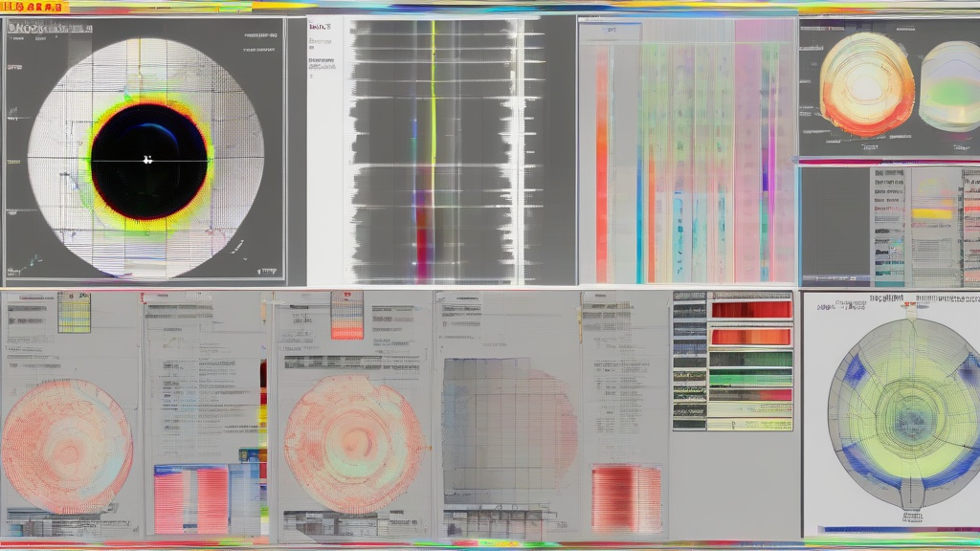This screenshot has height=551, width=980.
Task: Click the vertical rainbow color scale bar
Action: (x=263, y=450)
